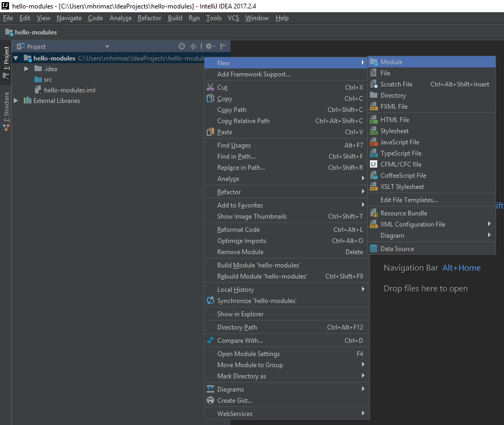The image size is (504, 425).
Task: Click the Compare With arrows icon
Action: (x=210, y=341)
